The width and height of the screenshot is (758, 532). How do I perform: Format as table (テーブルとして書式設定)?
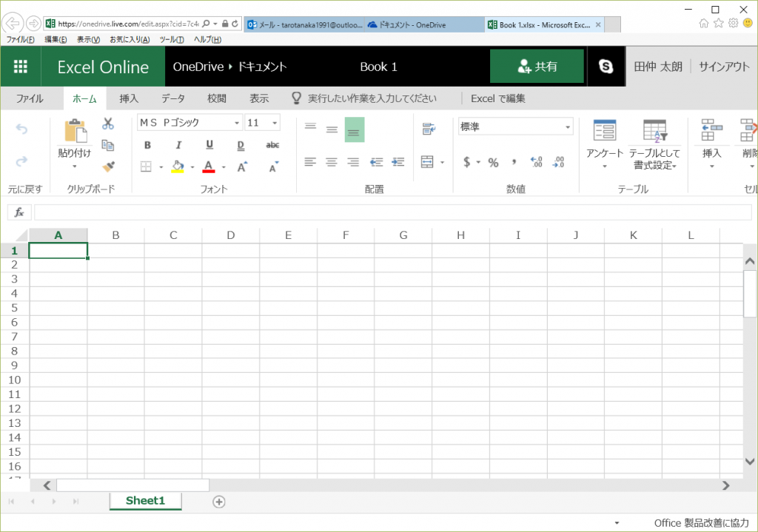click(654, 144)
